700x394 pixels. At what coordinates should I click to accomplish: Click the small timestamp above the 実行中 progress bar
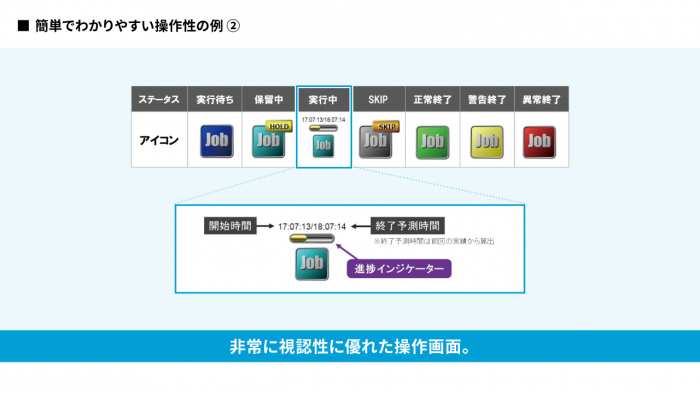click(x=324, y=120)
